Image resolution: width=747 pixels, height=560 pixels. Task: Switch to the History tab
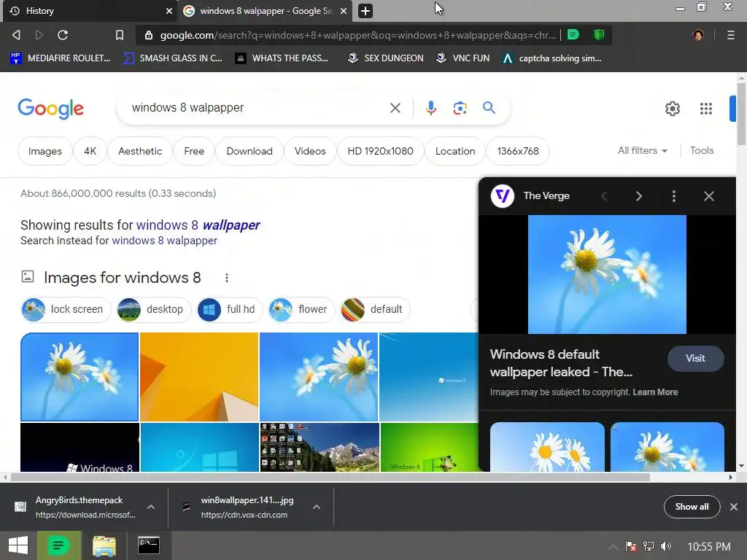pyautogui.click(x=90, y=11)
